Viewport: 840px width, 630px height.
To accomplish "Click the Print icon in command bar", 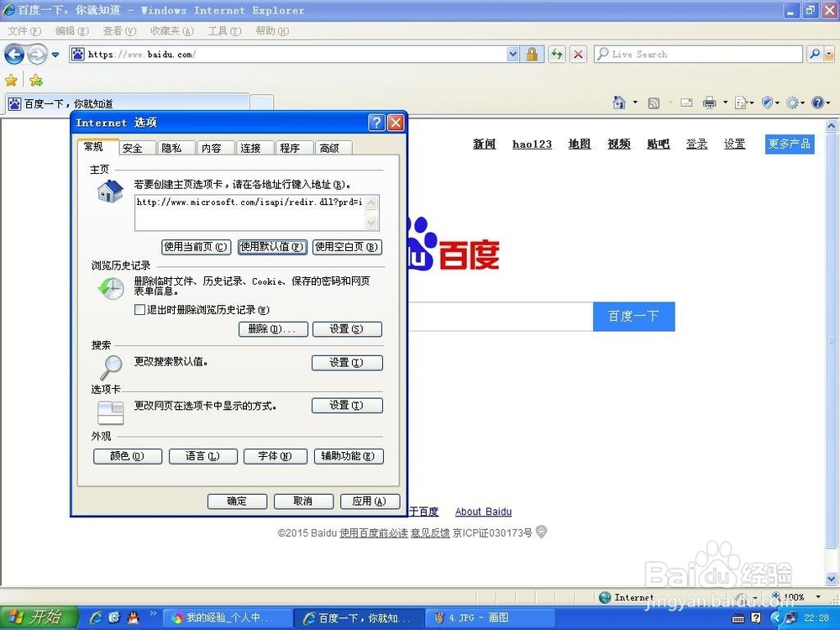I will click(709, 102).
